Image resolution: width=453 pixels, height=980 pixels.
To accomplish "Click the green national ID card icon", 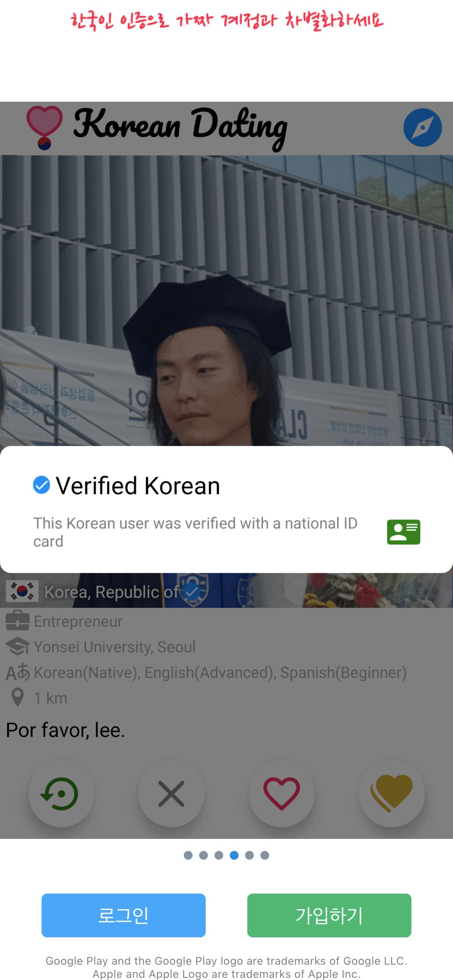I will [403, 532].
